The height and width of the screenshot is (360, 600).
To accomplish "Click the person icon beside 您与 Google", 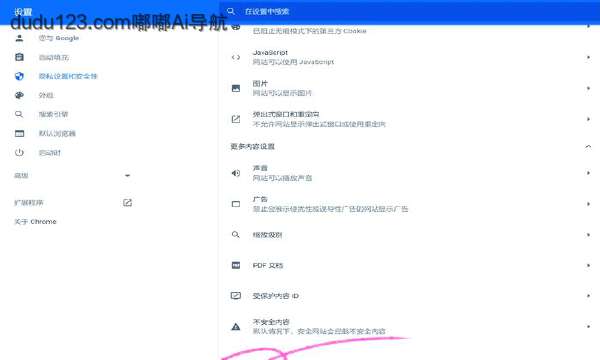I will click(19, 38).
